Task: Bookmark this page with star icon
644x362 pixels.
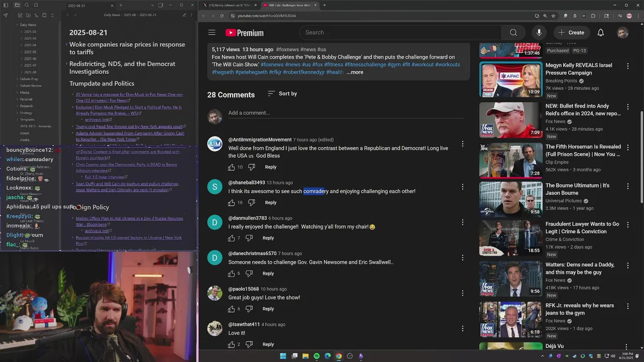Action: click(x=553, y=16)
